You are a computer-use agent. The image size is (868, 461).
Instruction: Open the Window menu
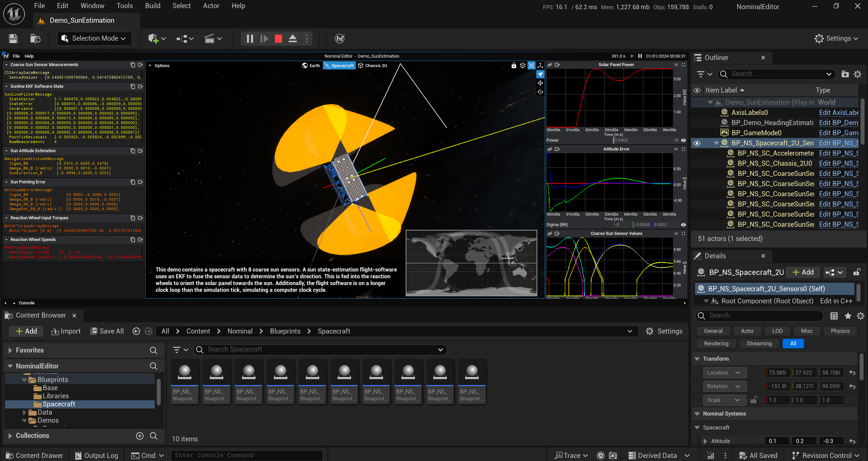92,6
